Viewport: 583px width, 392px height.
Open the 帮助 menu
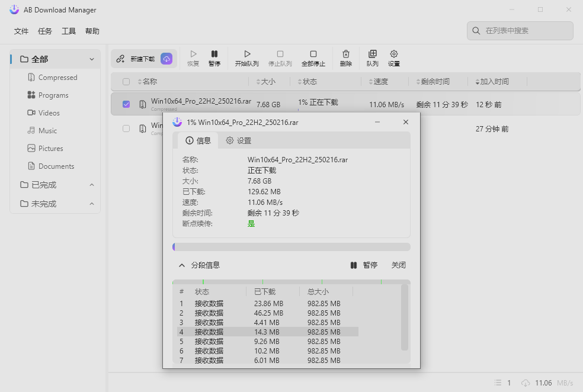click(92, 31)
